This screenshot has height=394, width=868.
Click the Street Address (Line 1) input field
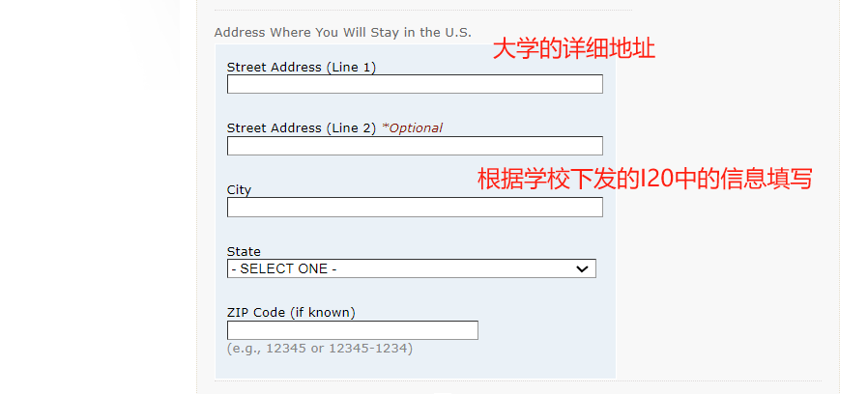[415, 84]
